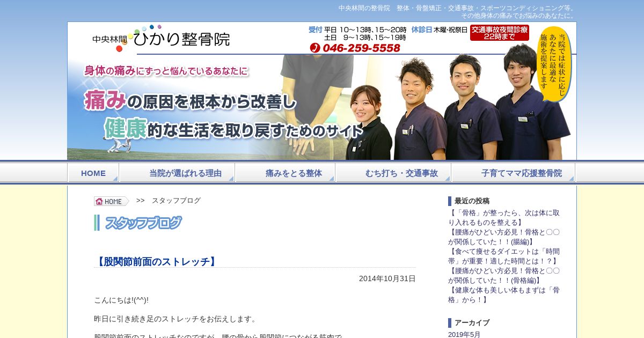Click the ひかり整骨院 site logo
Viewport: 644px width, 338px height.
coord(161,38)
